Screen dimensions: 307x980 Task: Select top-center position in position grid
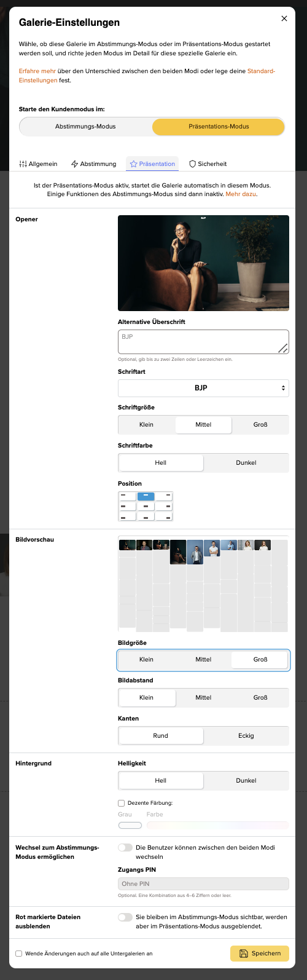click(146, 496)
